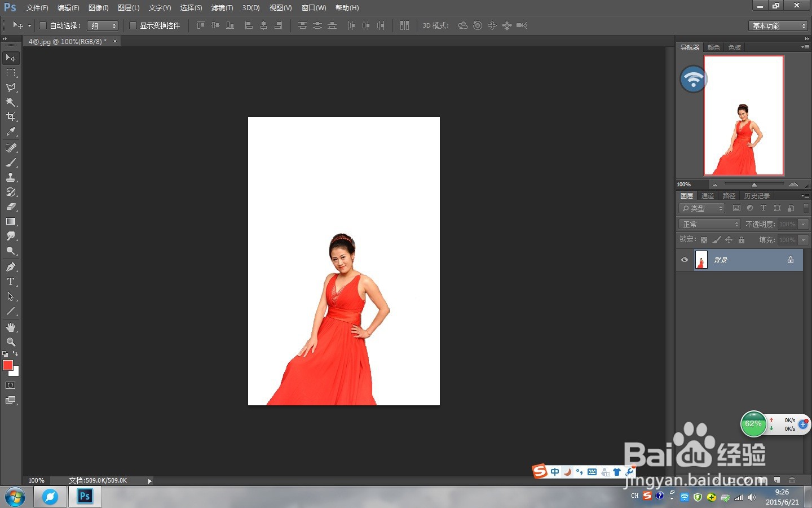Hide the 背景 layer with eye icon

click(685, 260)
